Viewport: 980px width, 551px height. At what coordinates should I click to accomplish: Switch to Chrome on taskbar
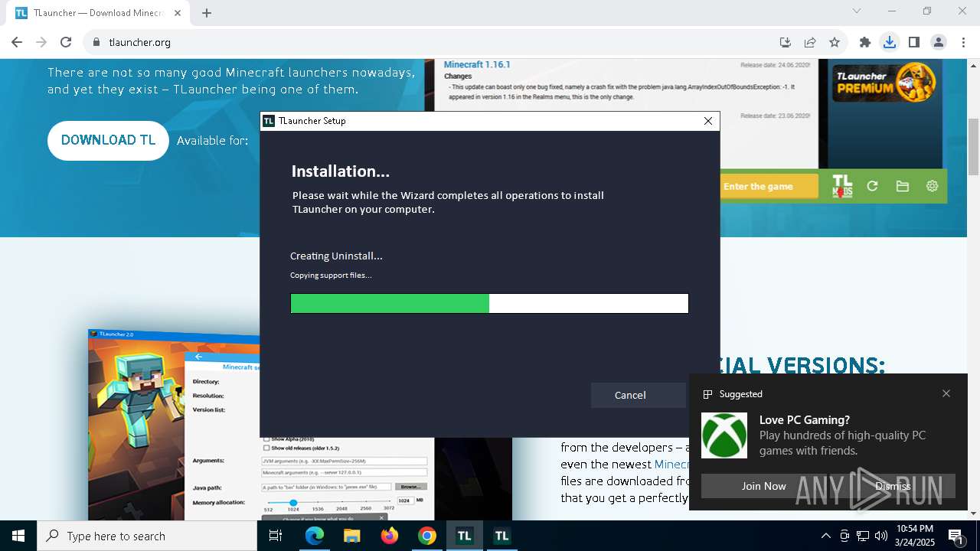[427, 536]
